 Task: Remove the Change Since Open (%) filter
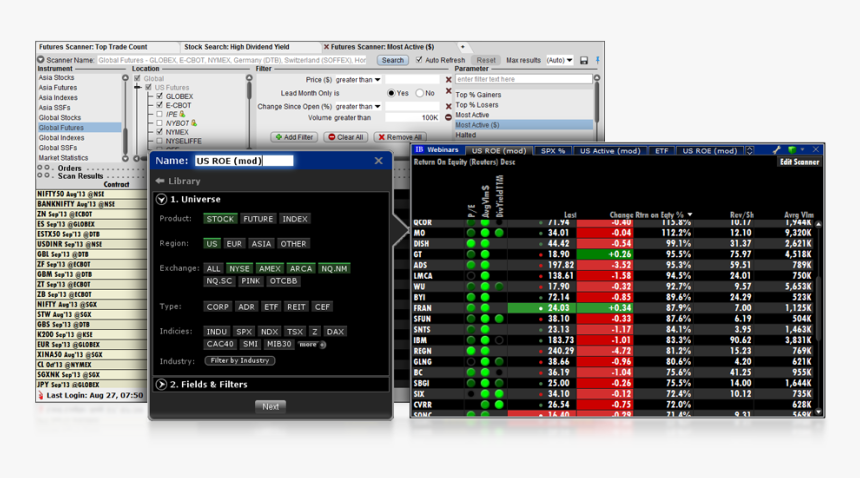point(448,106)
